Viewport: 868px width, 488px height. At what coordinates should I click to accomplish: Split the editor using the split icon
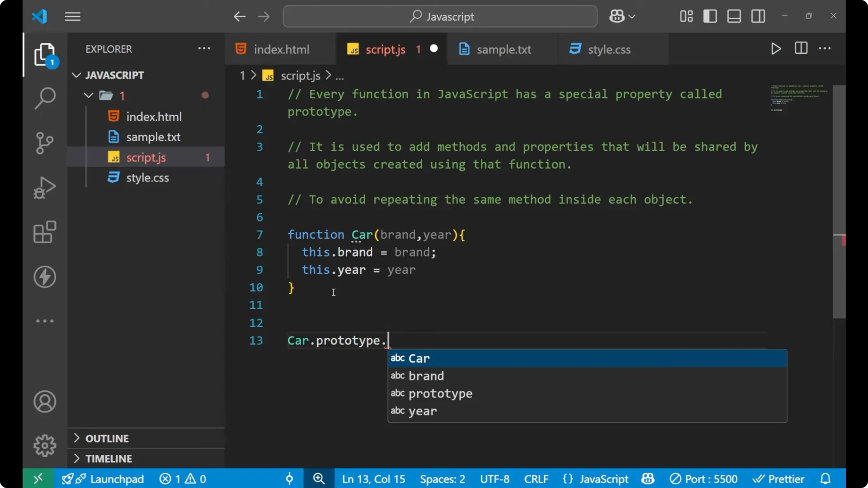pyautogui.click(x=801, y=48)
